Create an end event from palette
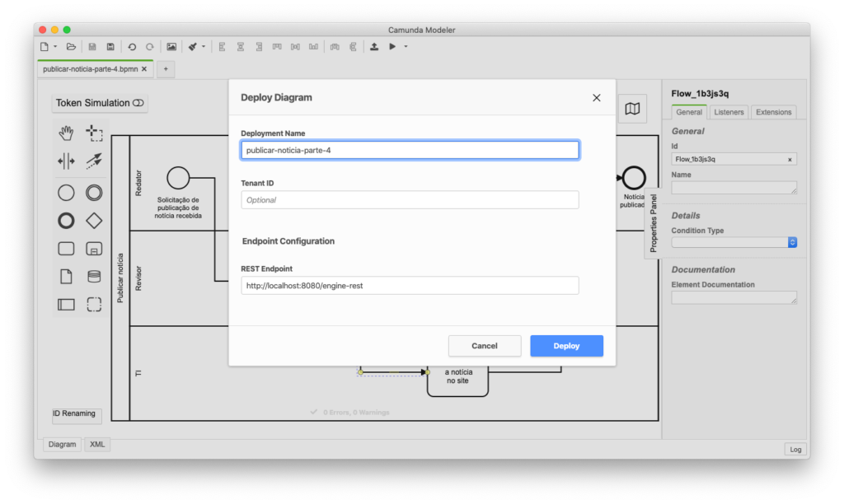The width and height of the screenshot is (844, 504). click(66, 221)
